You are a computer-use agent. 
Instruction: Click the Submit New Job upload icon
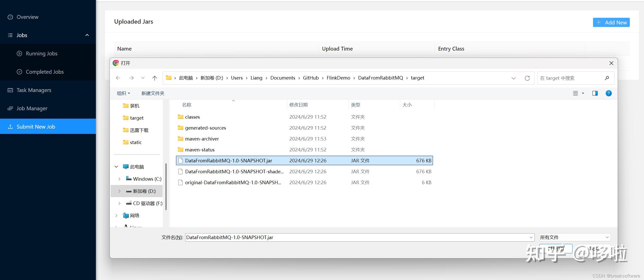(x=10, y=126)
